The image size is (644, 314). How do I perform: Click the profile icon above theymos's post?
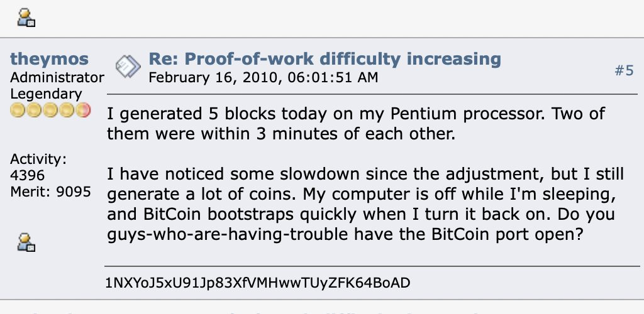click(x=26, y=18)
